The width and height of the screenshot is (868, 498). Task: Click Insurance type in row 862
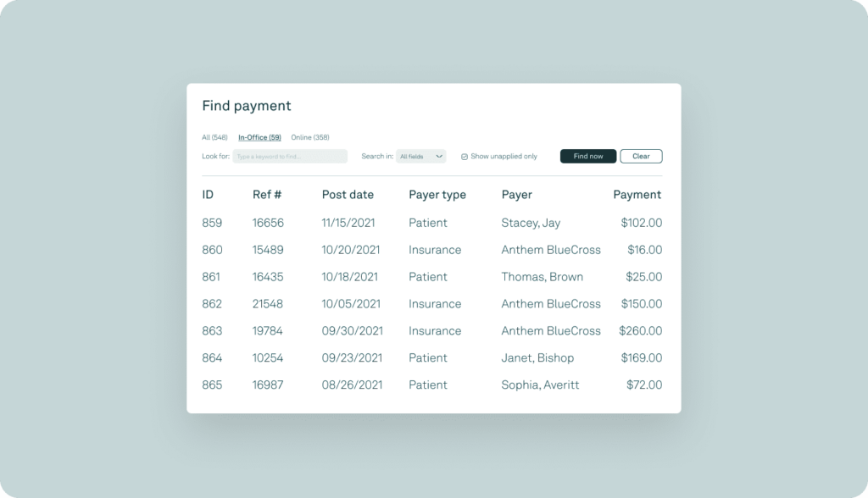click(x=435, y=304)
